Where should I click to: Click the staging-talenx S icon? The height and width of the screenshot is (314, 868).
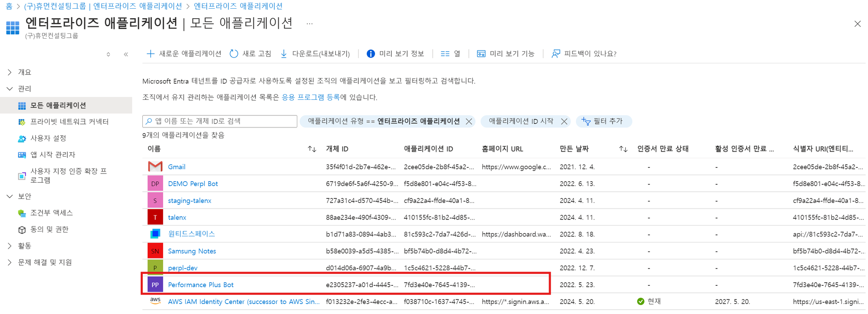155,200
